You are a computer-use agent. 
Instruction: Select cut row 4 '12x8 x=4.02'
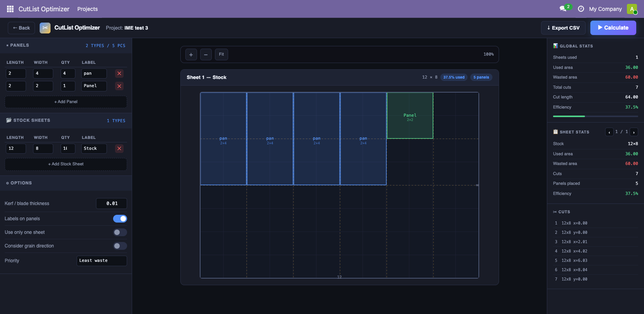pos(595,251)
